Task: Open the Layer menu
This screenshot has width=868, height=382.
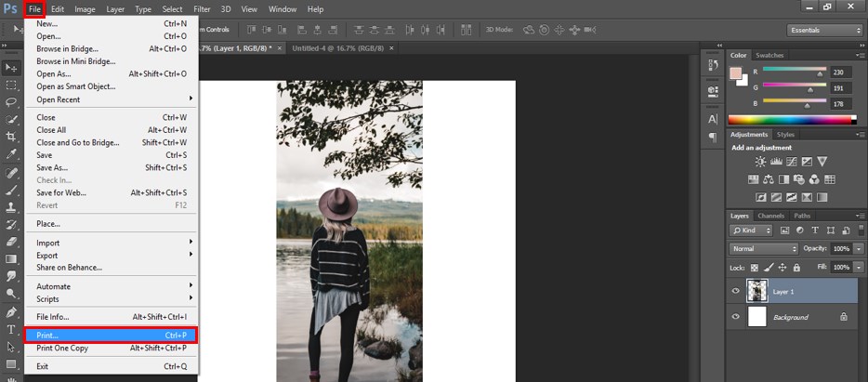Action: click(115, 9)
